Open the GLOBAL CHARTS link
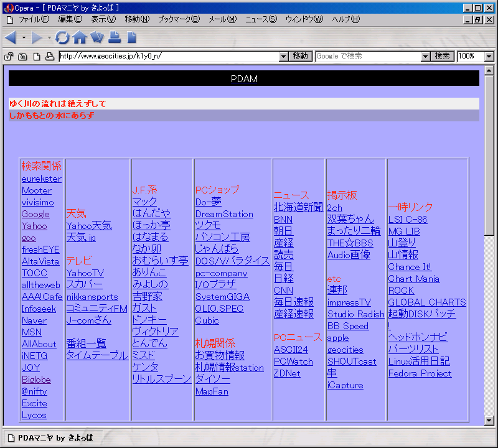The height and width of the screenshot is (448, 498). click(427, 302)
